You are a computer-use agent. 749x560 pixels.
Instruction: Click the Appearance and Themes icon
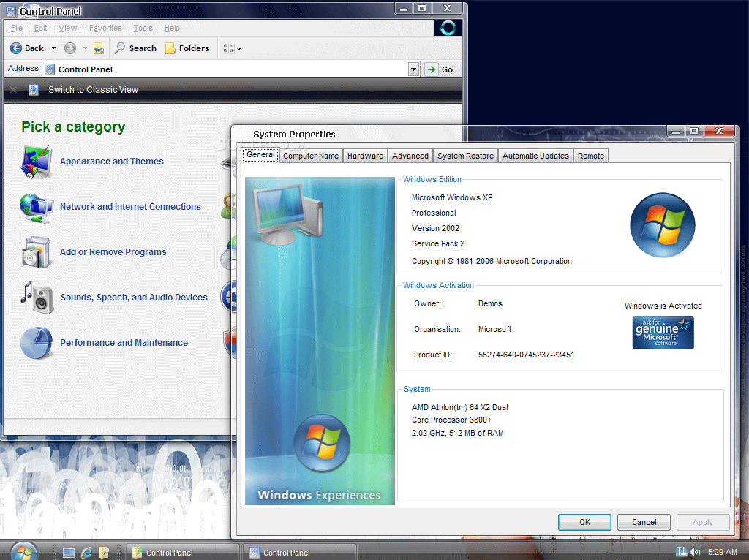37,162
